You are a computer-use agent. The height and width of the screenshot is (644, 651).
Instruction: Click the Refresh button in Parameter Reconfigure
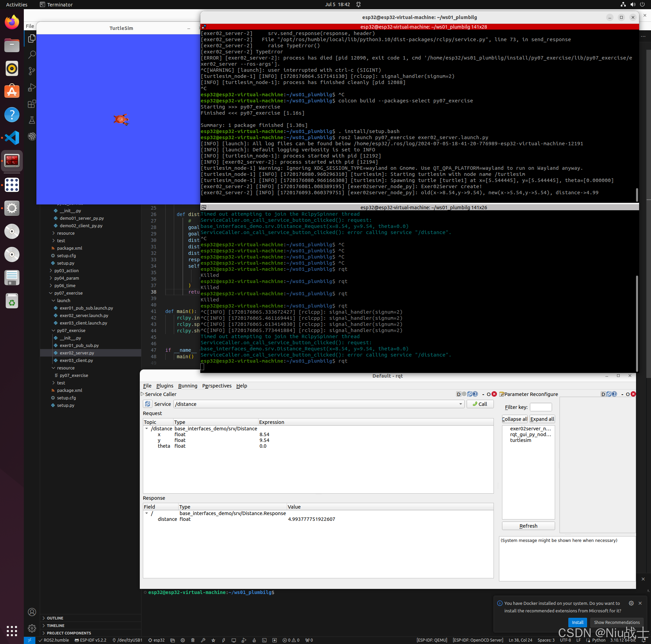528,526
